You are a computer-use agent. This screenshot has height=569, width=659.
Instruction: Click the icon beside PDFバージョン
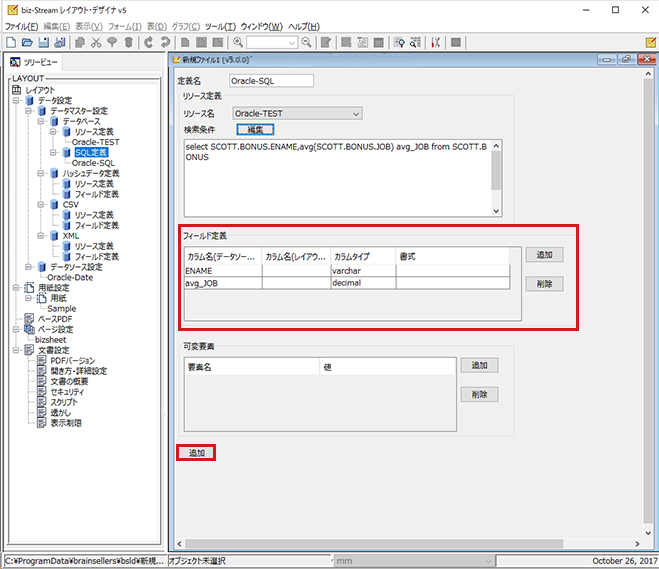(x=42, y=361)
